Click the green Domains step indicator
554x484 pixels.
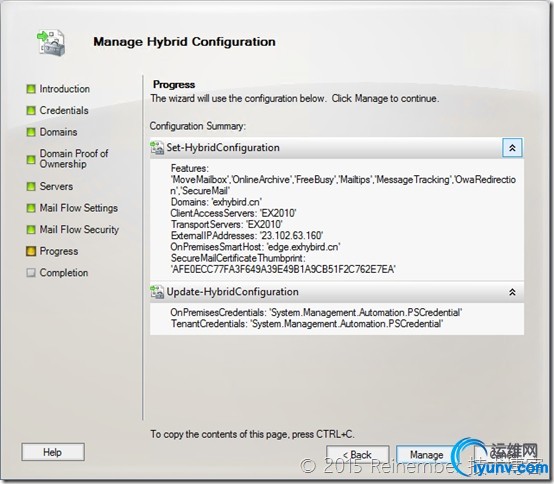(31, 132)
